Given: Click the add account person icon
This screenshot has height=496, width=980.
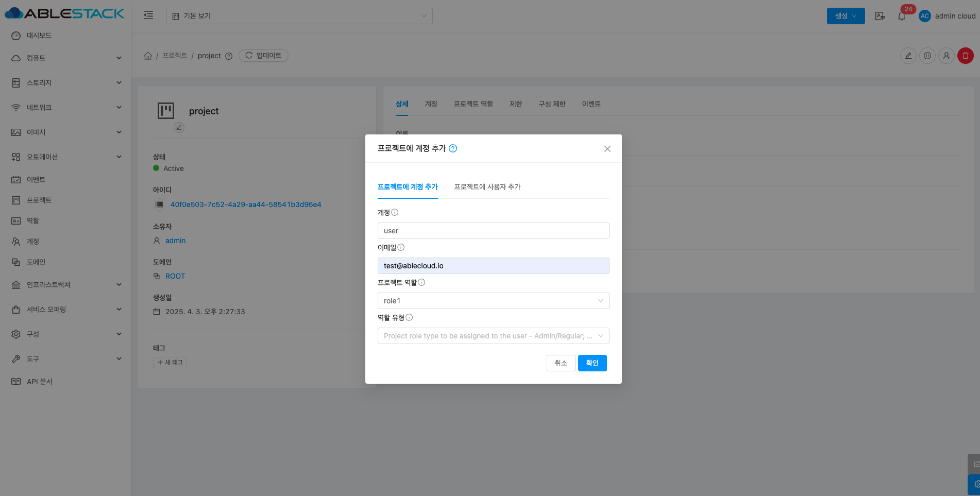Looking at the screenshot, I should pos(946,56).
